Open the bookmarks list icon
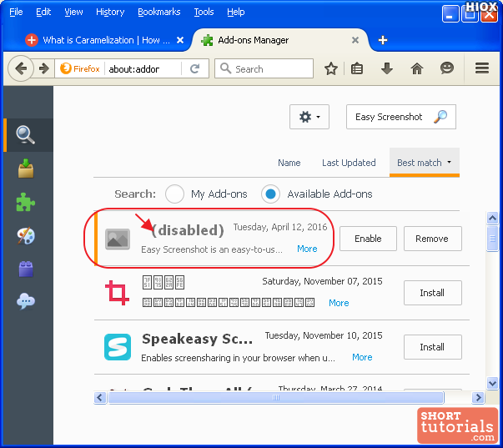This screenshot has height=448, width=503. [357, 68]
